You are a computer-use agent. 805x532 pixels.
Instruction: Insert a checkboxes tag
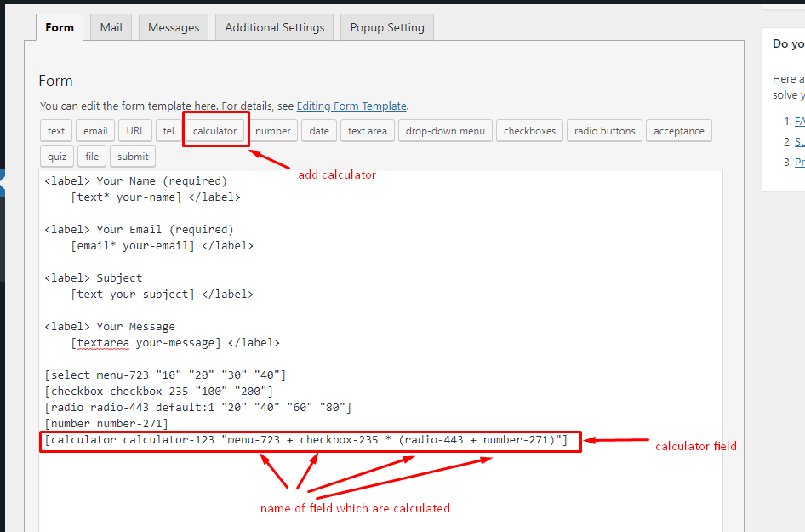click(x=530, y=131)
